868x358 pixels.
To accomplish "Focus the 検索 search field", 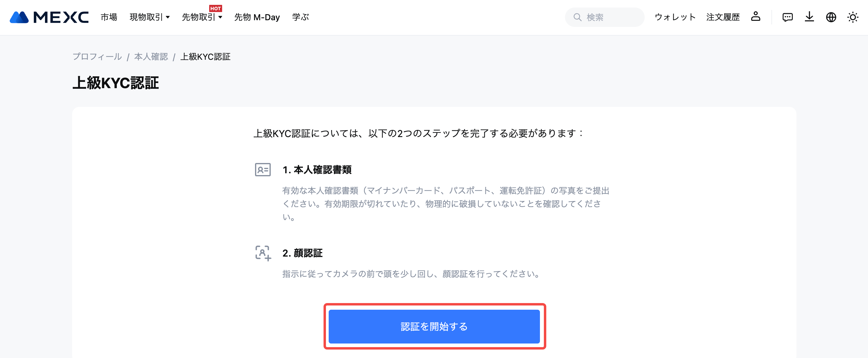I will click(605, 17).
